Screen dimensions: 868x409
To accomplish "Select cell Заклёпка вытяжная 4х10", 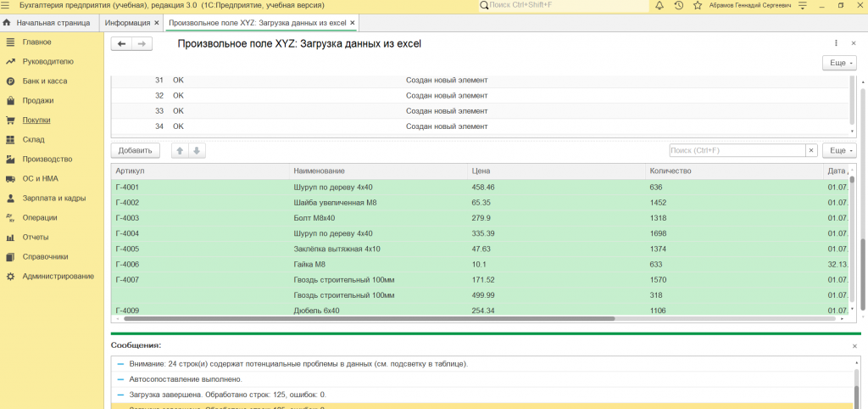I will click(x=379, y=249).
